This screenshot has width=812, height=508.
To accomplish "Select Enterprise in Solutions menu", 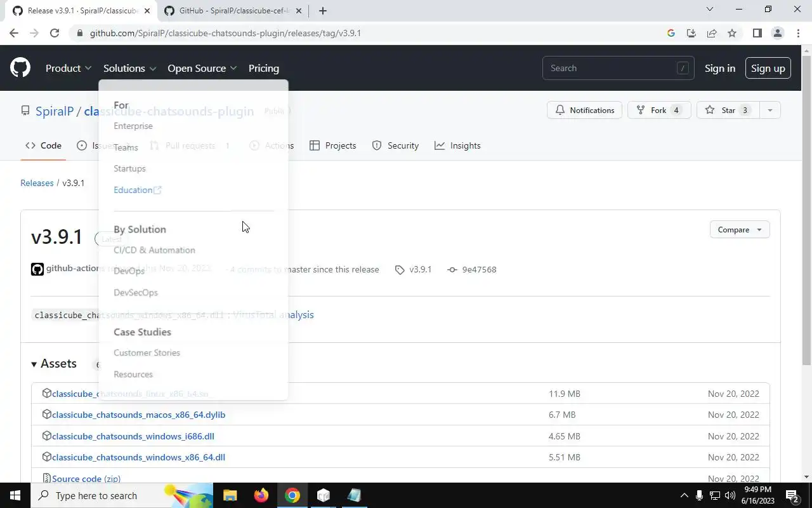I will 133,126.
